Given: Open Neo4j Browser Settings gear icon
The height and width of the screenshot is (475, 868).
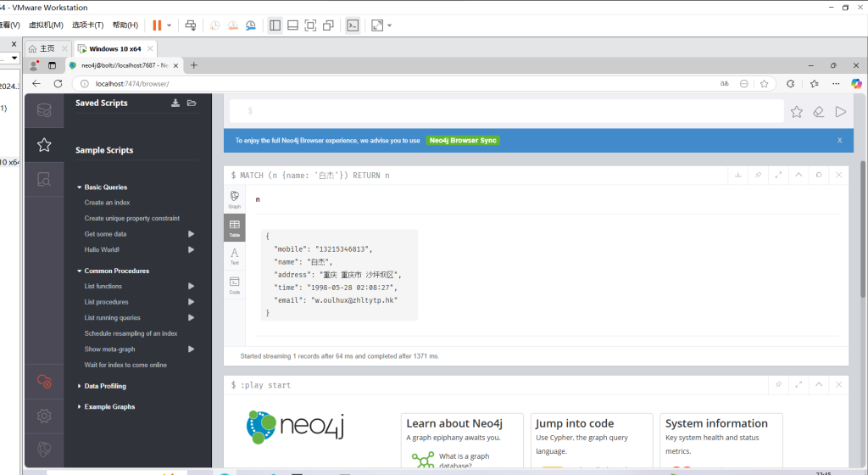Looking at the screenshot, I should coord(44,416).
